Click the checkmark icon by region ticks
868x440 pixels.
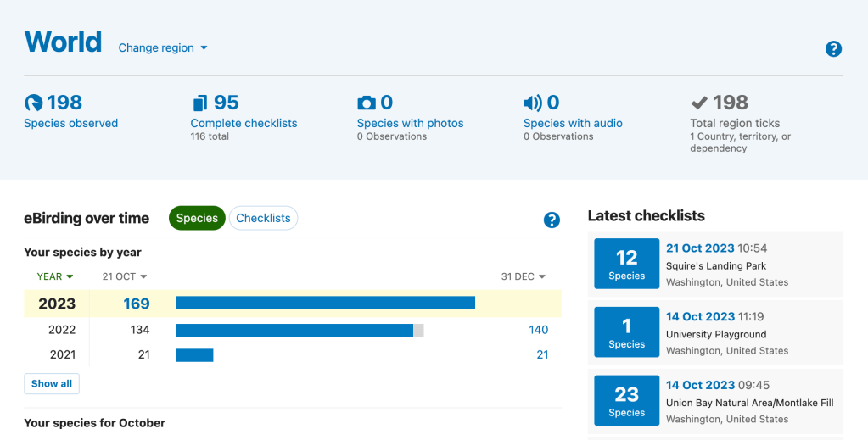click(699, 103)
